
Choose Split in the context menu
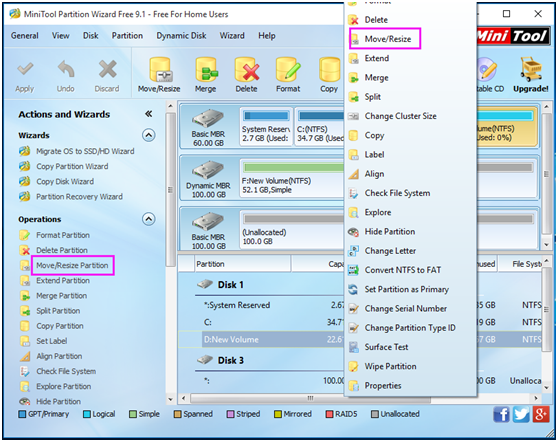coord(411,97)
